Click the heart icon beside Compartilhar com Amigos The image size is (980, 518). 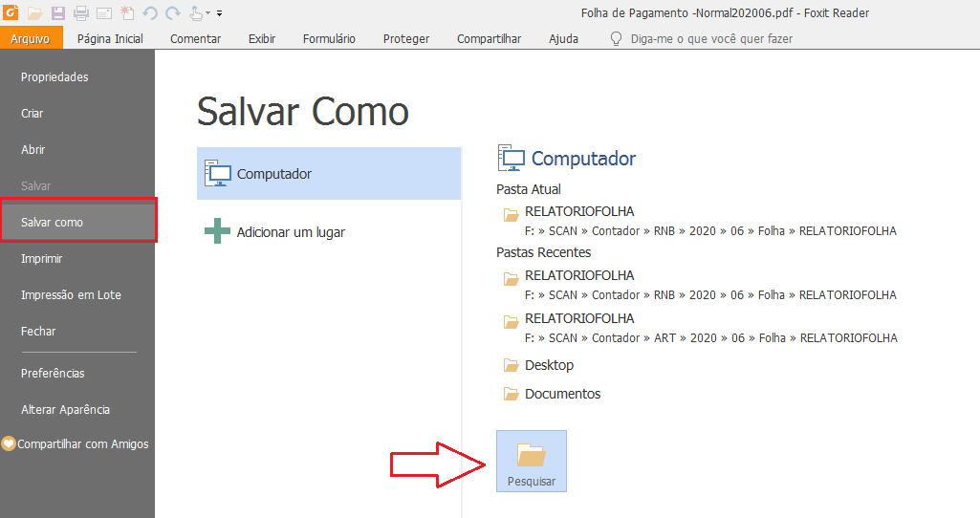(x=8, y=443)
